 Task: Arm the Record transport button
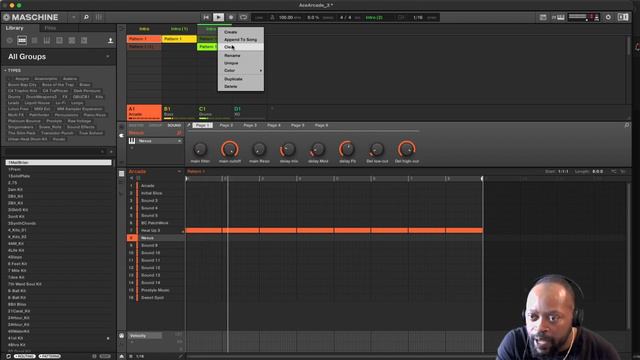231,17
